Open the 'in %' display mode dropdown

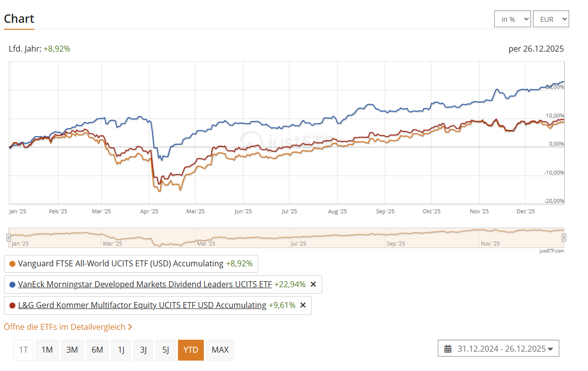point(512,19)
